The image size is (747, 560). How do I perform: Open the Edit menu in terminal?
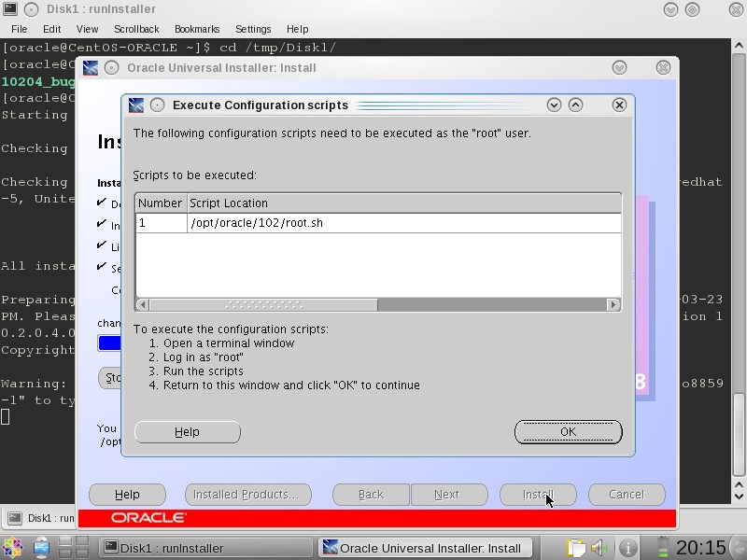[x=52, y=29]
